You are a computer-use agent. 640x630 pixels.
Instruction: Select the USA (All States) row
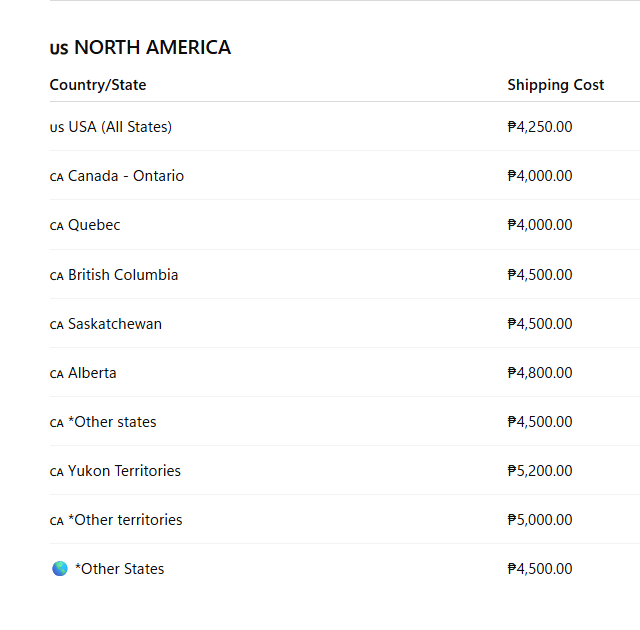point(344,126)
